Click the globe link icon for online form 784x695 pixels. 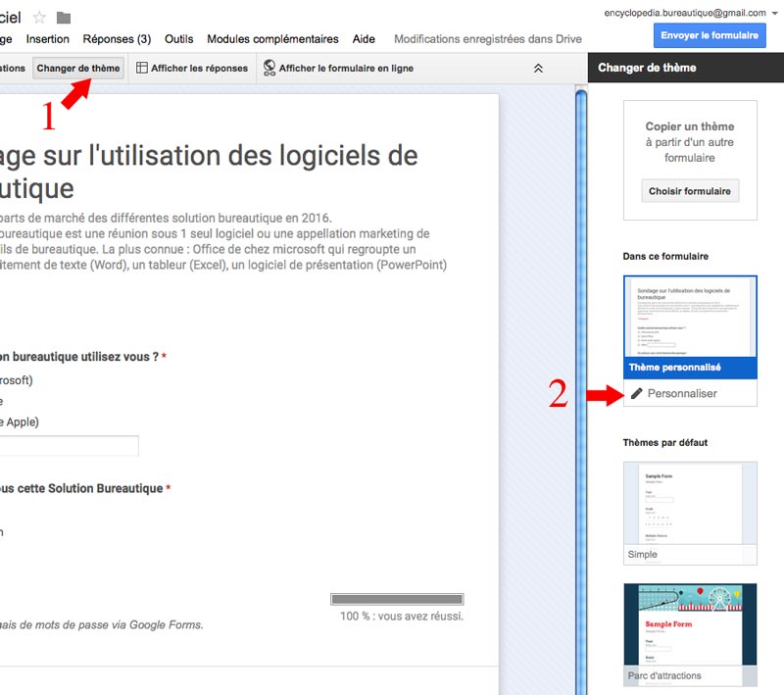[269, 69]
